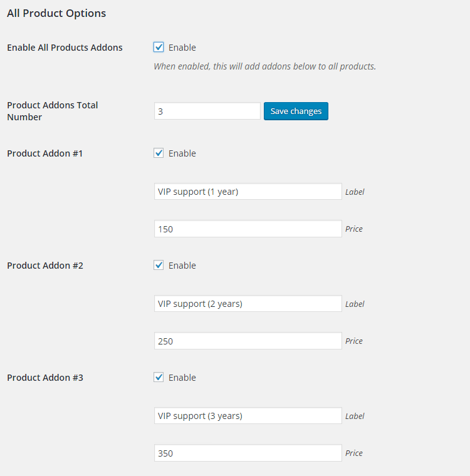The width and height of the screenshot is (470, 476).
Task: Focus the price field containing 250
Action: [248, 341]
